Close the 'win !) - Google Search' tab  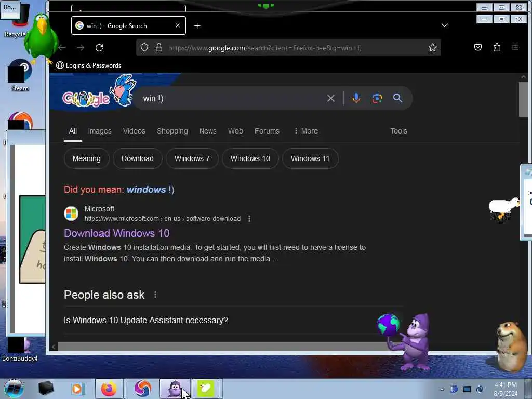click(x=178, y=25)
